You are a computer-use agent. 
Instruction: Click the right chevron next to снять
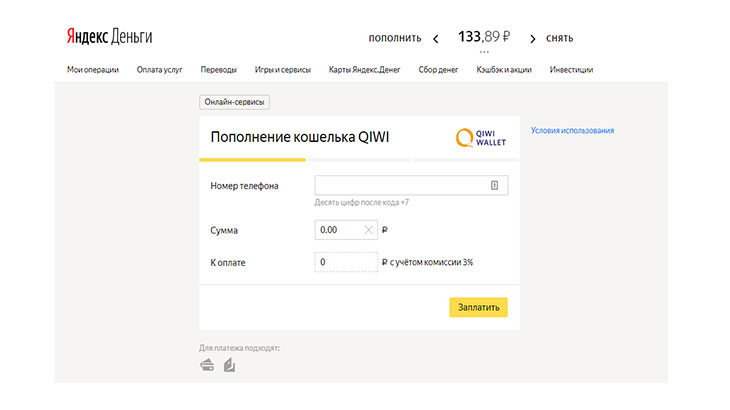[533, 39]
